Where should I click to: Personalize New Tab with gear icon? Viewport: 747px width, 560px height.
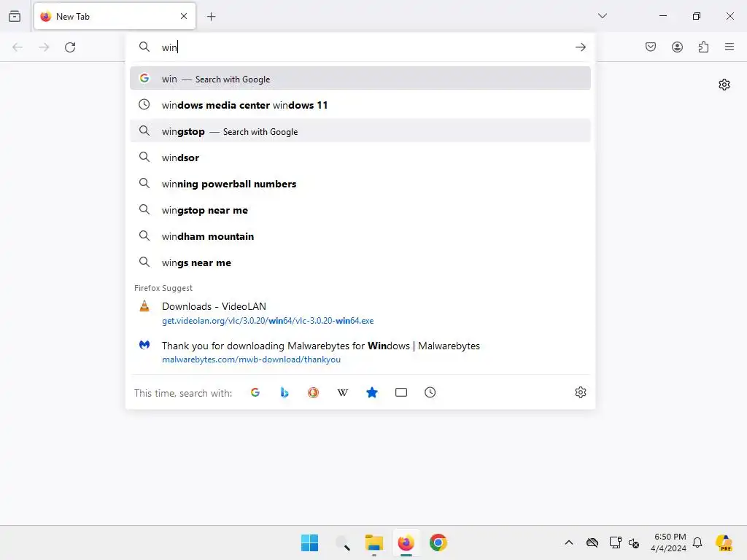(x=724, y=85)
